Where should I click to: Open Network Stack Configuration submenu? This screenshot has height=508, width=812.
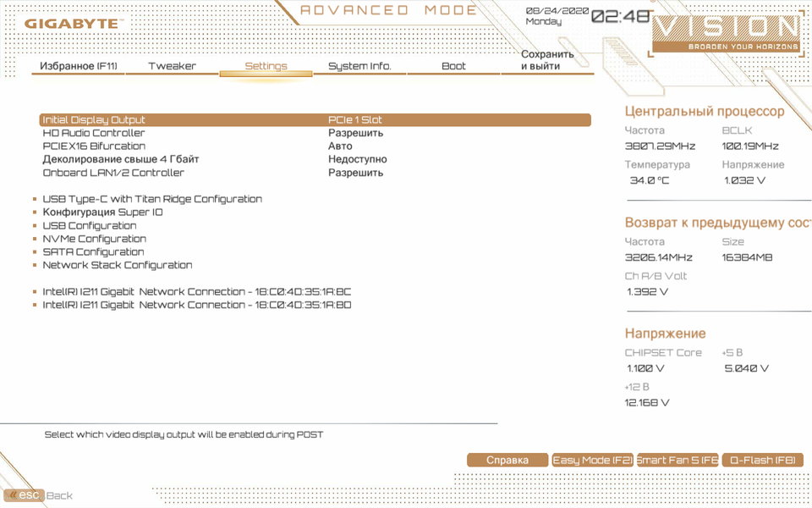click(118, 265)
